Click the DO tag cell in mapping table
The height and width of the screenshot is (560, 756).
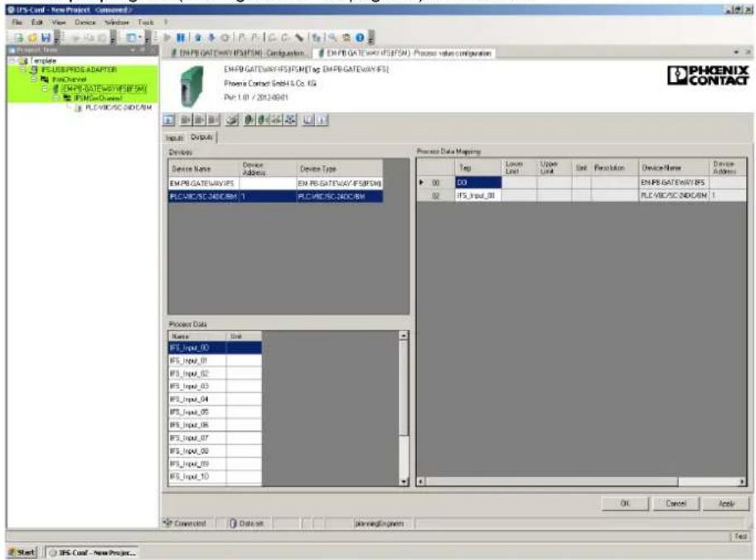(x=478, y=182)
